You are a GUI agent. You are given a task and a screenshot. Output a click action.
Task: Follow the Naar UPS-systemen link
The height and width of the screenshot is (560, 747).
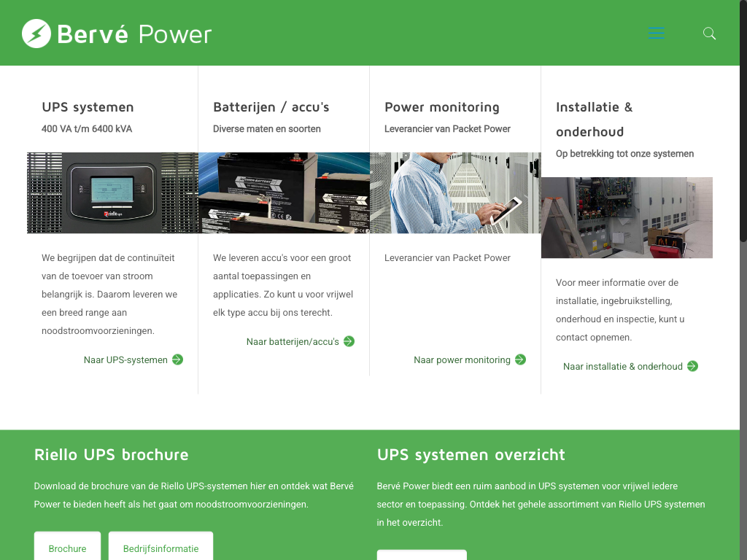pos(125,359)
